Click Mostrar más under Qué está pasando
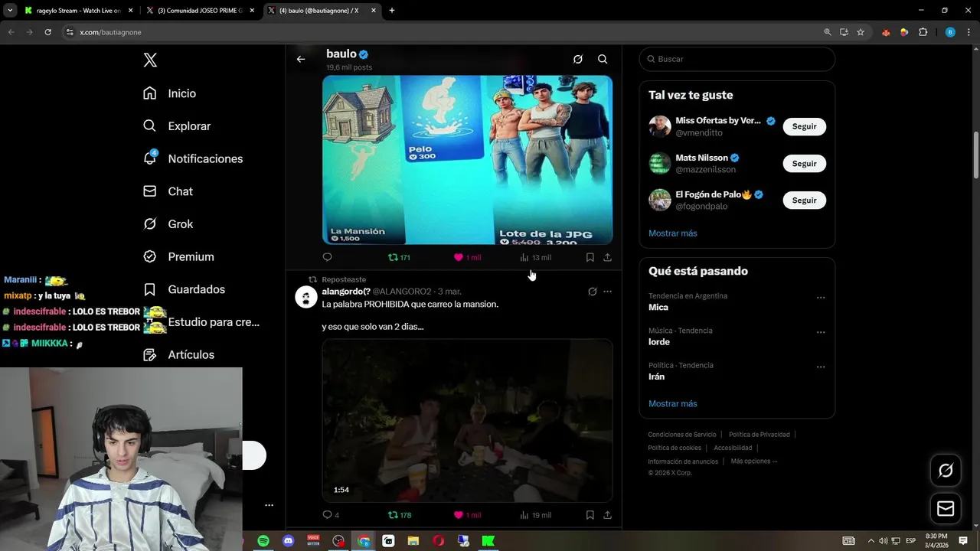This screenshot has height=551, width=980. 672,403
